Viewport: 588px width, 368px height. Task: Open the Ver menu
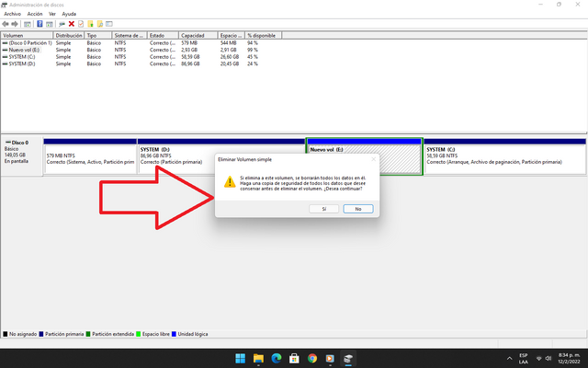pos(52,14)
